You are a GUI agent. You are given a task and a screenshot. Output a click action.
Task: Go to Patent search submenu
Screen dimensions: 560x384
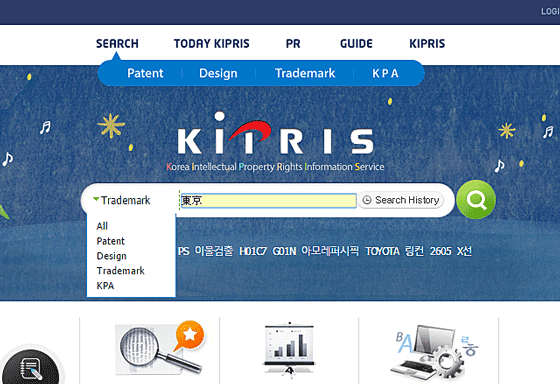[x=145, y=73]
